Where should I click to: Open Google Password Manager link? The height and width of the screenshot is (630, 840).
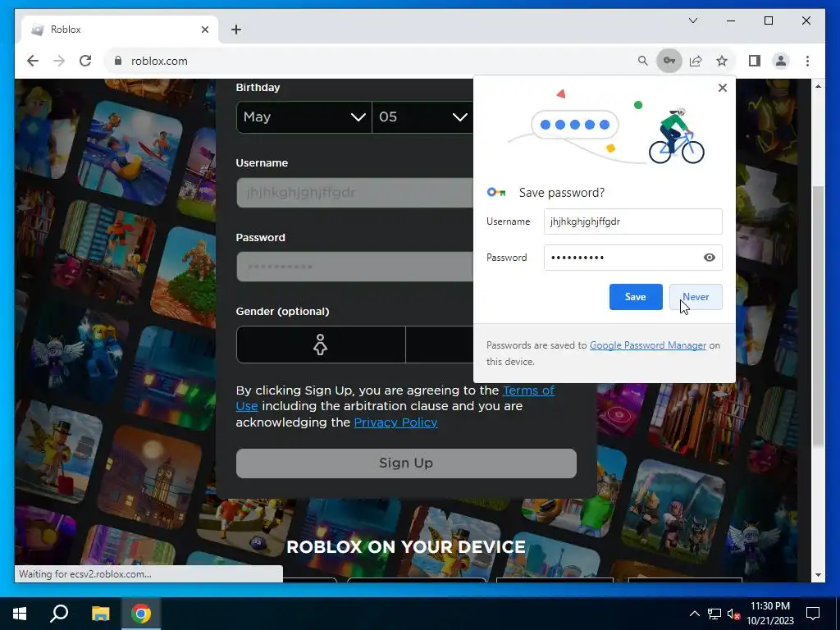coord(648,345)
